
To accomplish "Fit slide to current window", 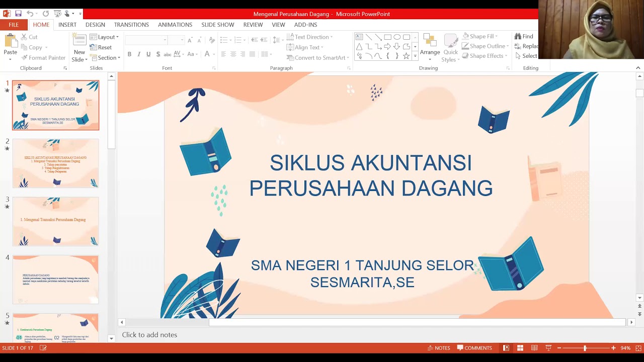I will [x=637, y=348].
